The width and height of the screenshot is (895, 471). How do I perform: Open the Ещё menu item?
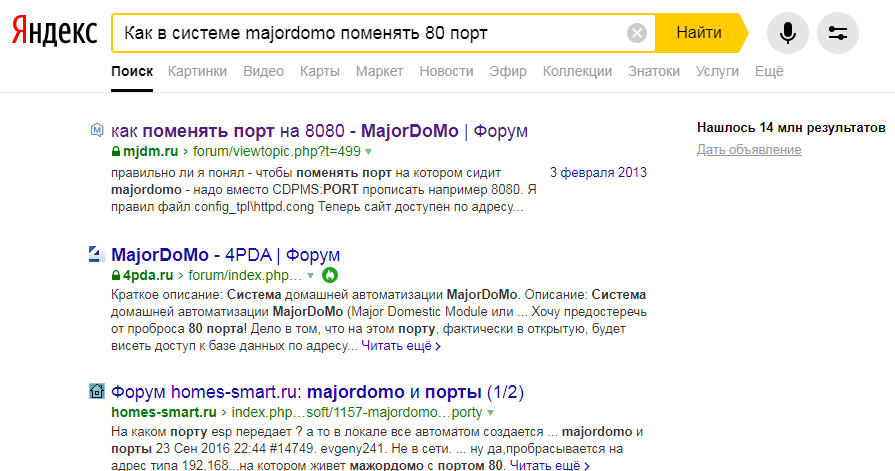[769, 71]
